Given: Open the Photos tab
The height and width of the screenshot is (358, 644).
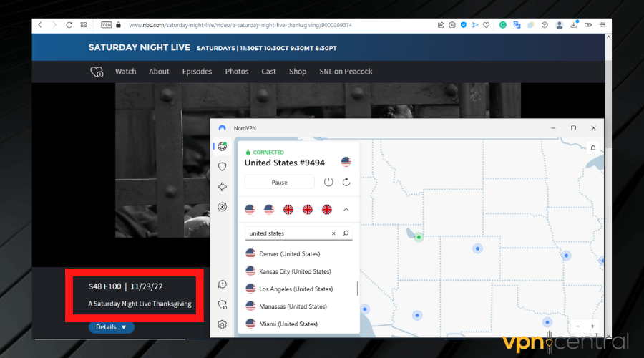Looking at the screenshot, I should click(x=237, y=72).
